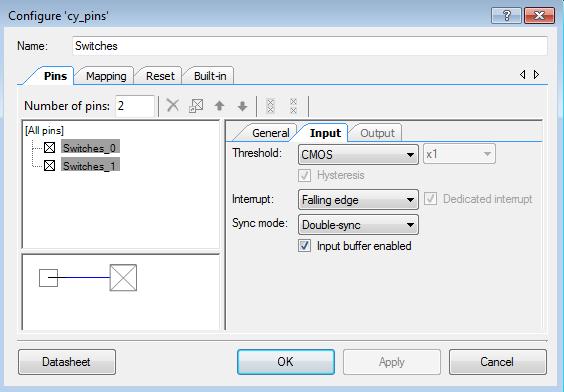Screen dimensions: 564x392
Task: Confirm with the OK button
Action: click(x=286, y=362)
